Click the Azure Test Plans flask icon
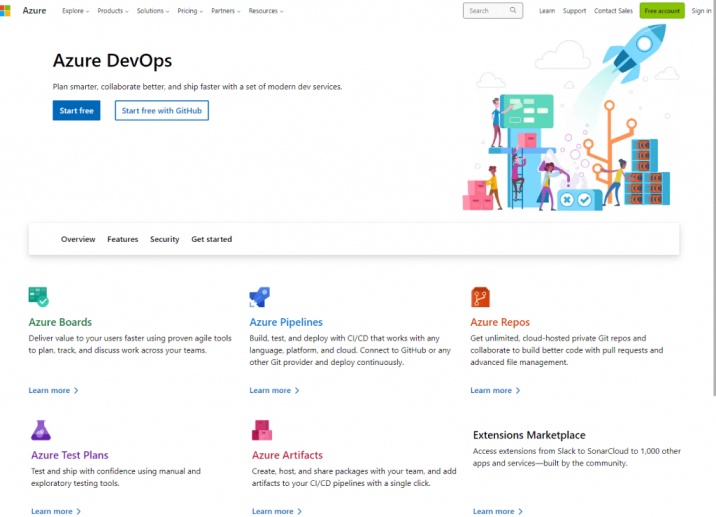 click(40, 430)
